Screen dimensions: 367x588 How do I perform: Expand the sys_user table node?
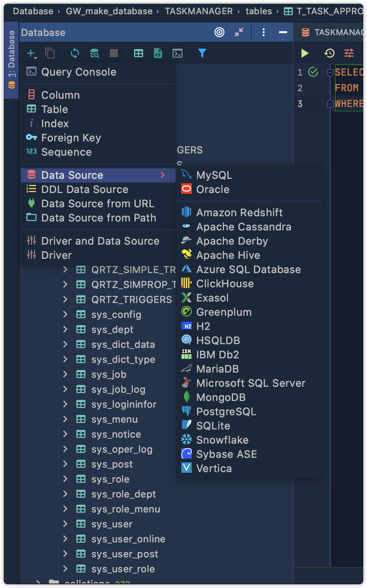click(66, 524)
